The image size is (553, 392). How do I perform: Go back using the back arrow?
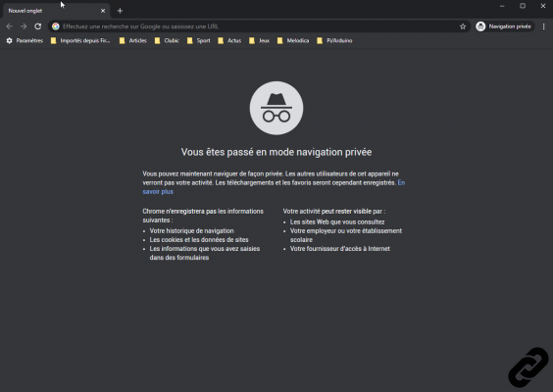point(10,26)
